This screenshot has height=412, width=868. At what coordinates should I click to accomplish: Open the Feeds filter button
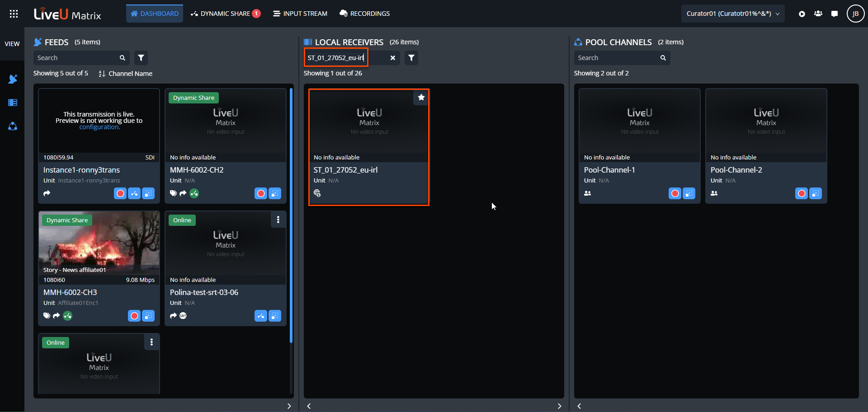141,58
